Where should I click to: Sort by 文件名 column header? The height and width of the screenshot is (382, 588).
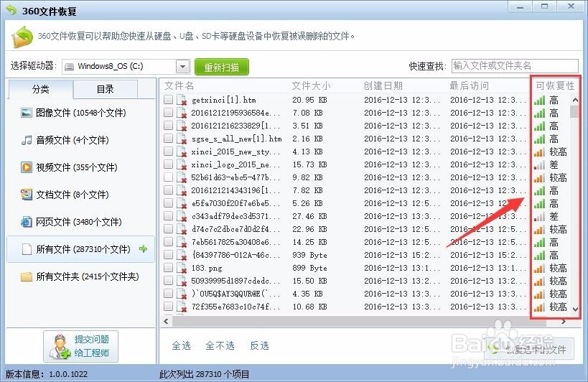(179, 86)
